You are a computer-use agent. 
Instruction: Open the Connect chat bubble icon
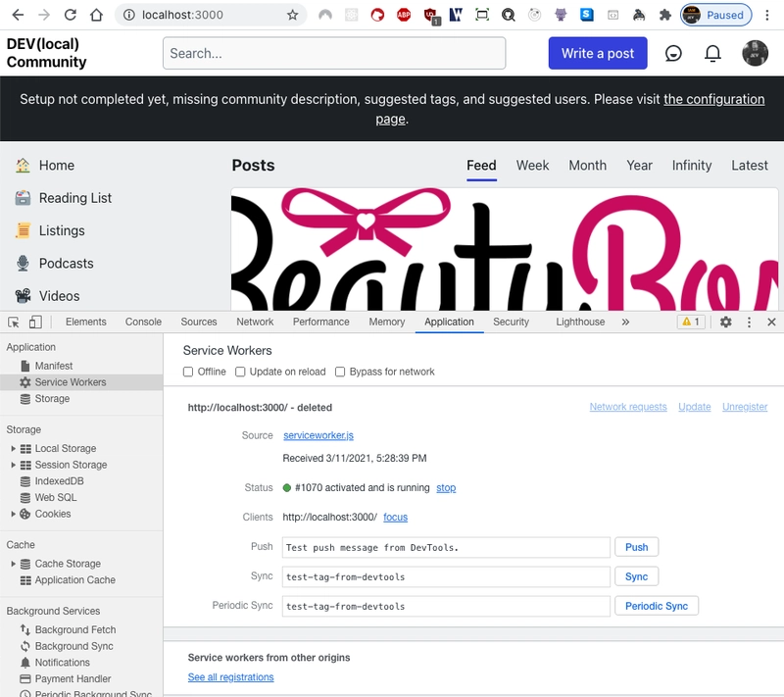point(673,53)
